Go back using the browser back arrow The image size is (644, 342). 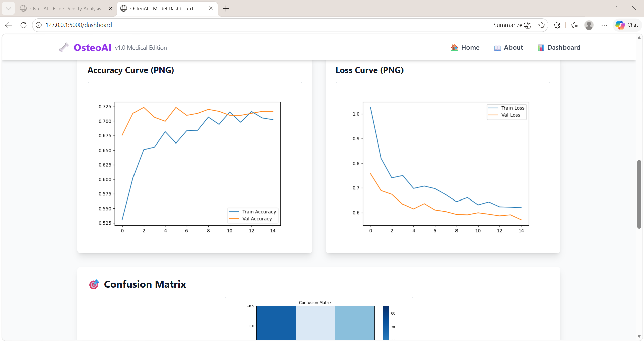click(x=9, y=25)
